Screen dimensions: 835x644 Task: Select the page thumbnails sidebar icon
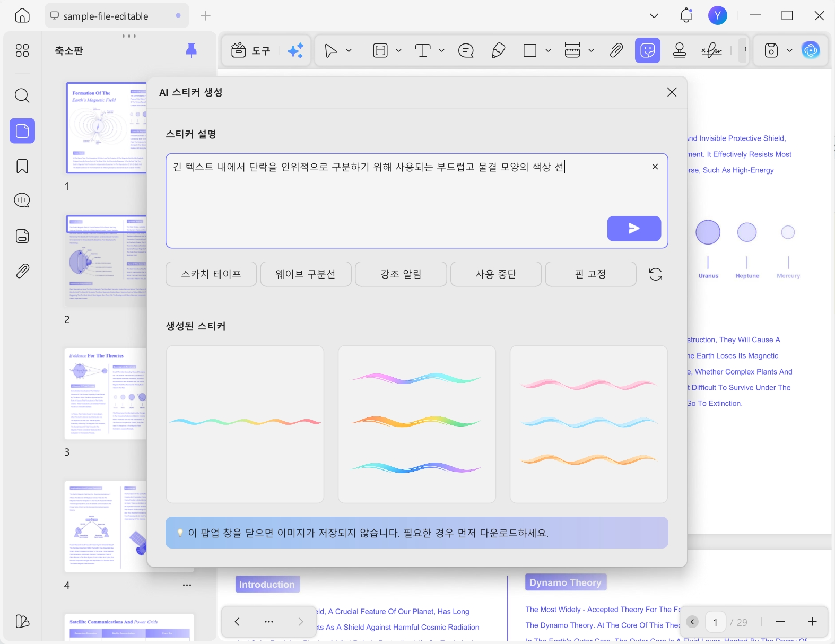tap(22, 130)
